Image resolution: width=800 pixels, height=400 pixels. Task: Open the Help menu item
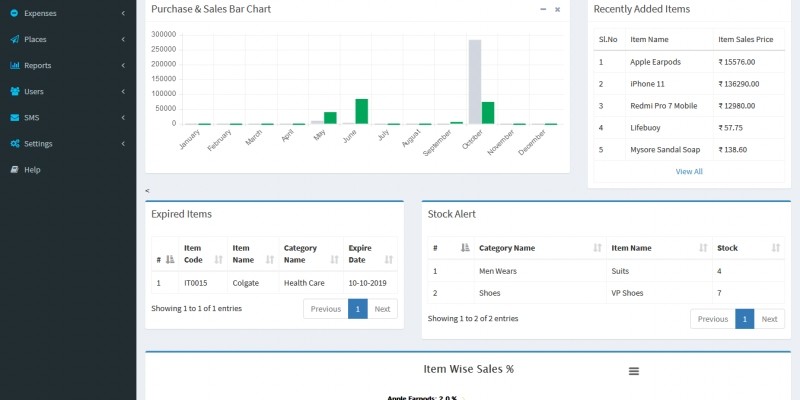(x=68, y=169)
